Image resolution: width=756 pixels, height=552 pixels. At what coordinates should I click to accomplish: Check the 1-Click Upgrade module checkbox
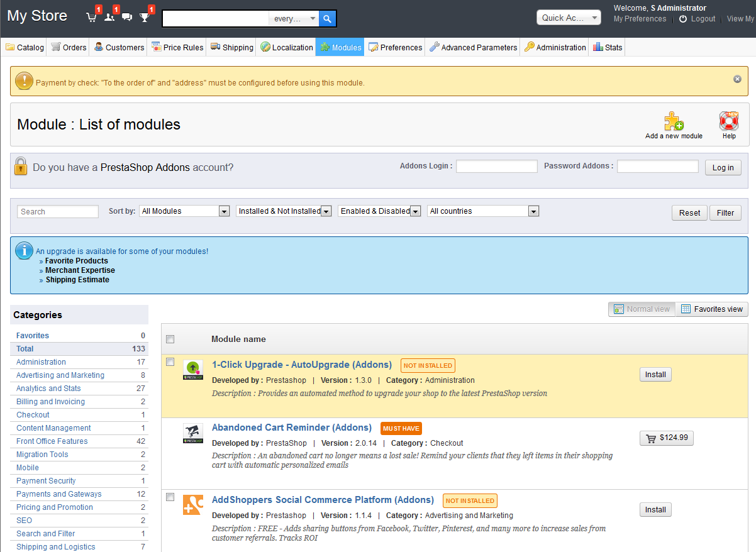pyautogui.click(x=170, y=362)
